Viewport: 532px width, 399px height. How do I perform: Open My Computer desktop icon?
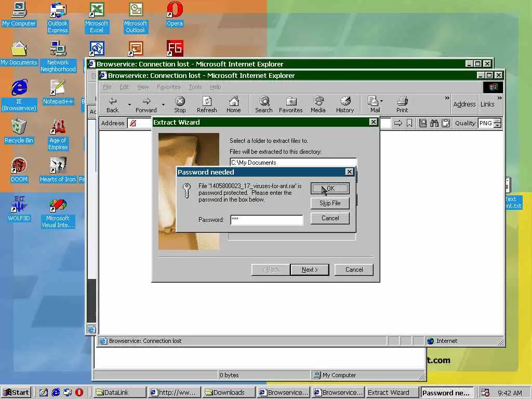tap(19, 14)
